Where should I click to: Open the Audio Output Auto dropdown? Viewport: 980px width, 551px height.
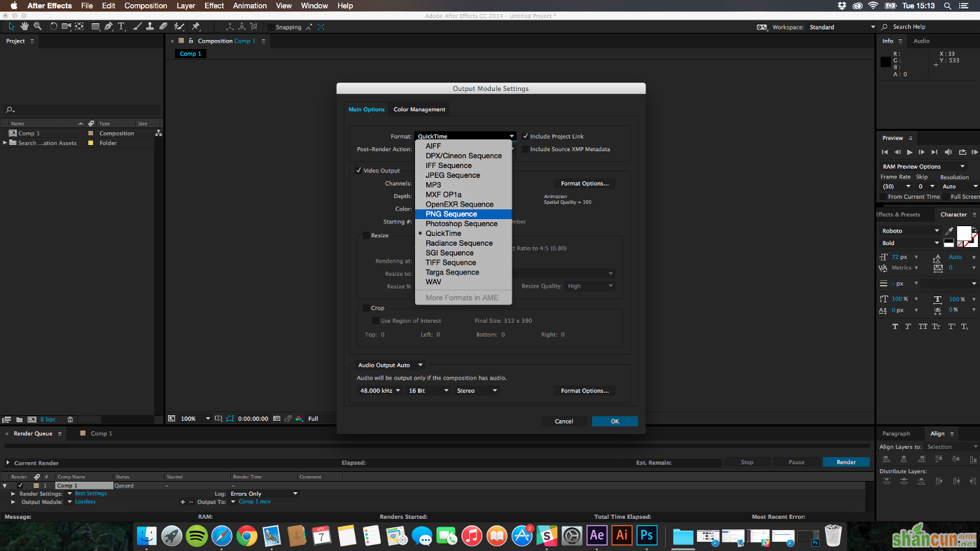pyautogui.click(x=391, y=365)
